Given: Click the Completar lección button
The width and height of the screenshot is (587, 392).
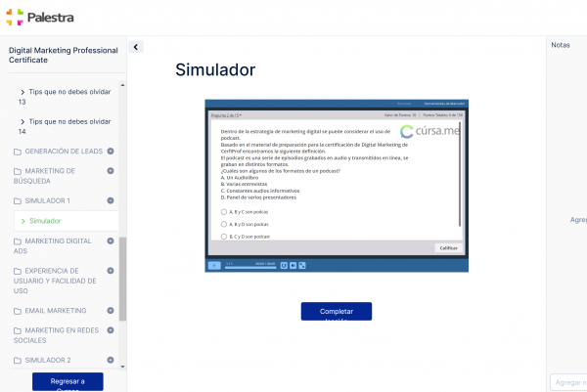Looking at the screenshot, I should pyautogui.click(x=336, y=312).
